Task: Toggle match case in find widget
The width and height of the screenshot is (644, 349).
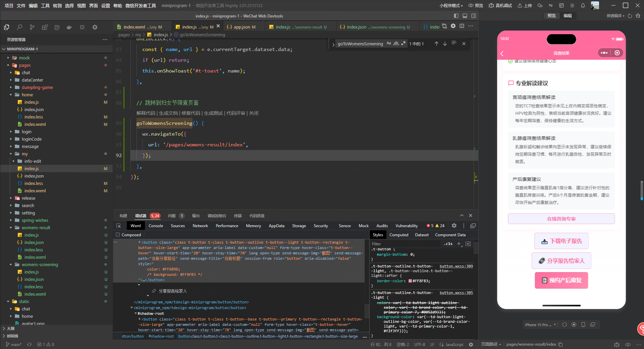Action: click(388, 43)
